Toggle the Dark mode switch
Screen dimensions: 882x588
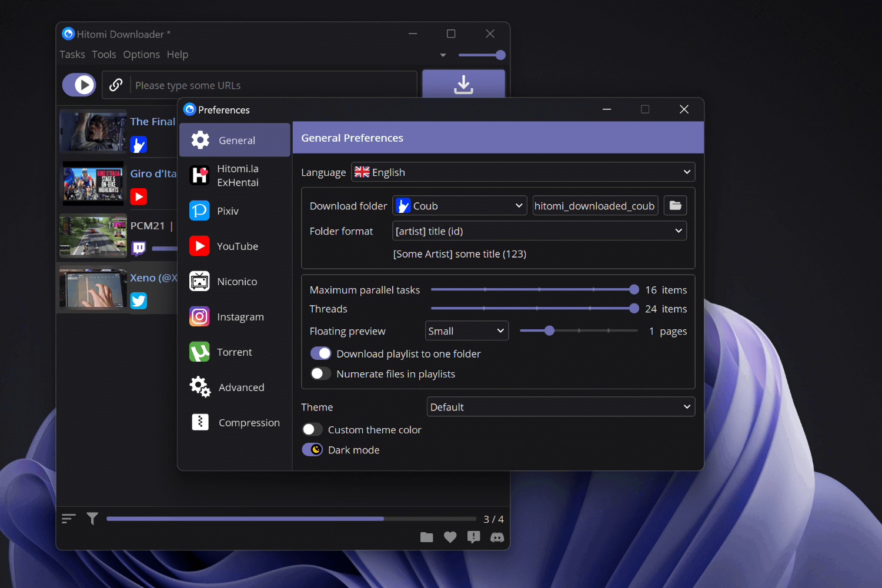click(x=313, y=450)
